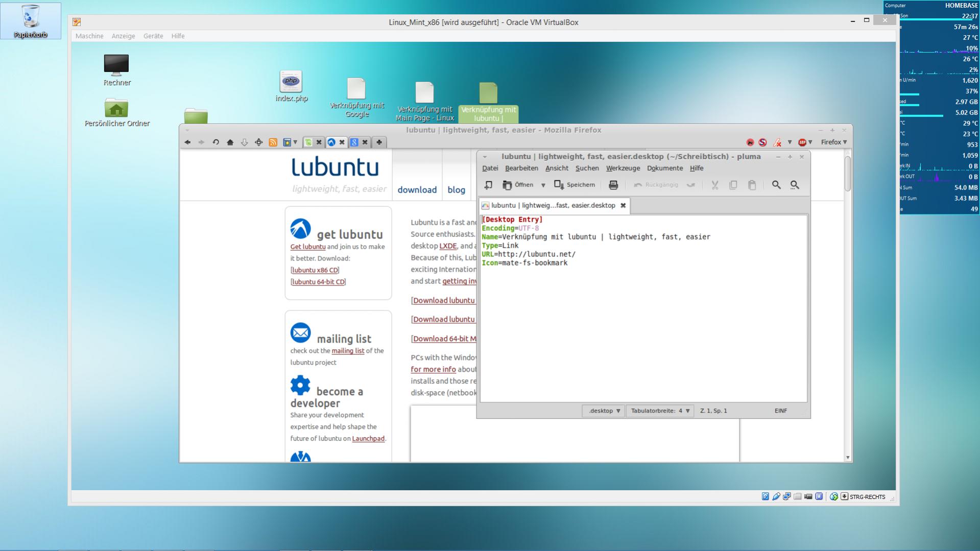
Task: Open the .desktop syntax dropdown in status bar
Action: (604, 411)
